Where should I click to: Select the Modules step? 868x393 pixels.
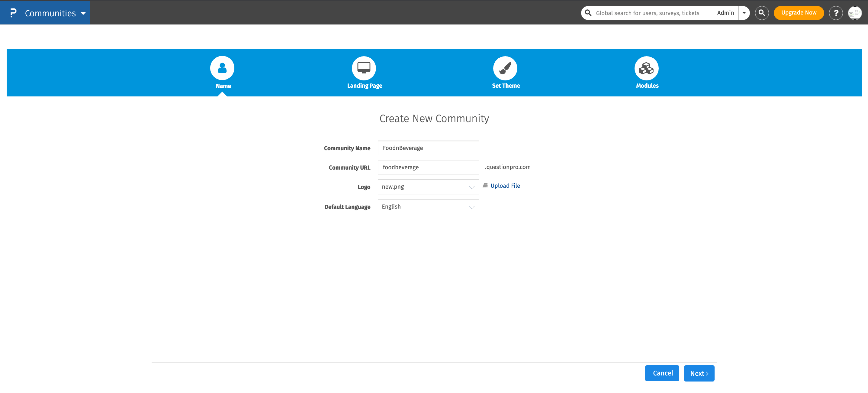click(x=647, y=85)
